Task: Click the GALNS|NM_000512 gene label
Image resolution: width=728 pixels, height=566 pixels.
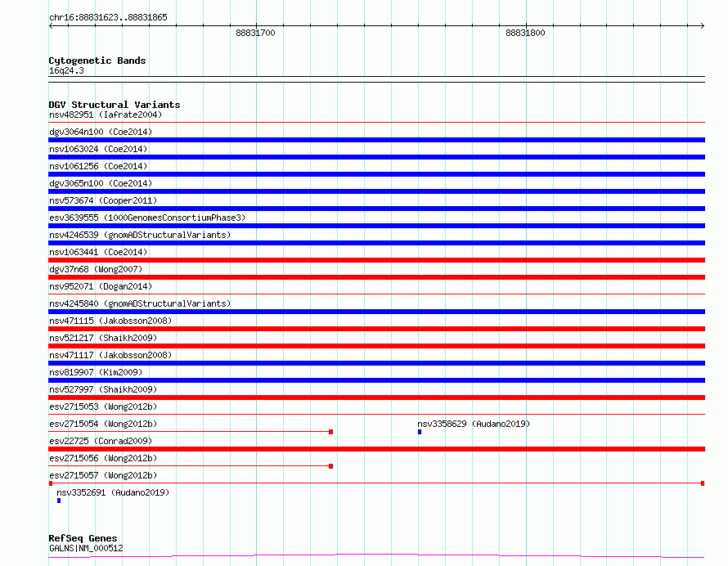Action: pyautogui.click(x=86, y=548)
